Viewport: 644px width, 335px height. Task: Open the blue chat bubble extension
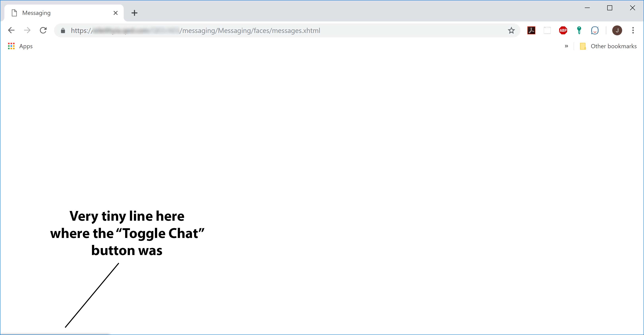tap(595, 30)
